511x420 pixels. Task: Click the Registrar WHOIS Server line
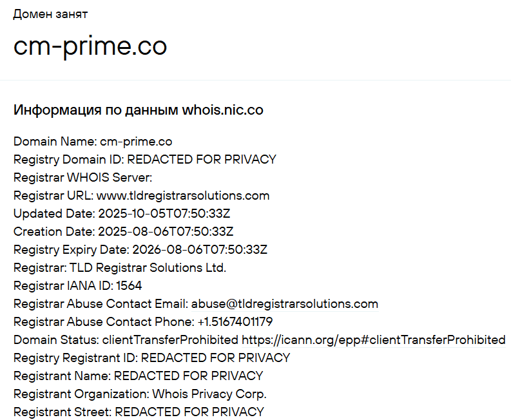tap(82, 177)
